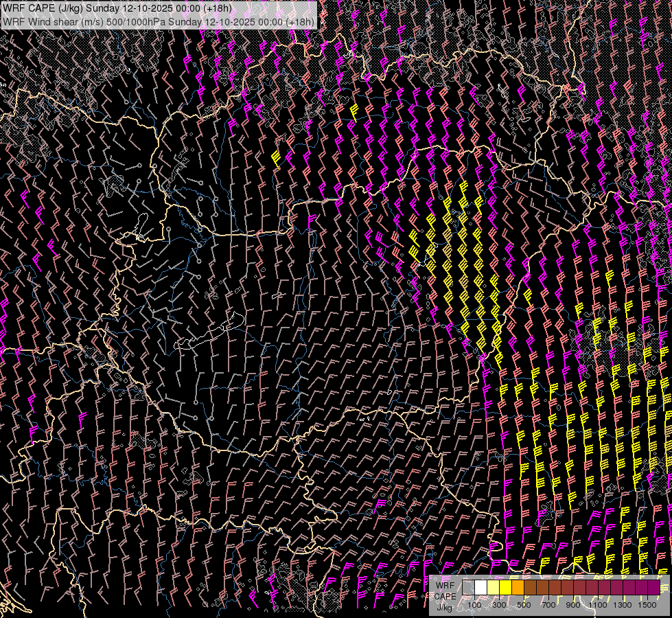Image resolution: width=672 pixels, height=618 pixels.
Task: Click the 1100 label on legend
Action: pyautogui.click(x=598, y=606)
